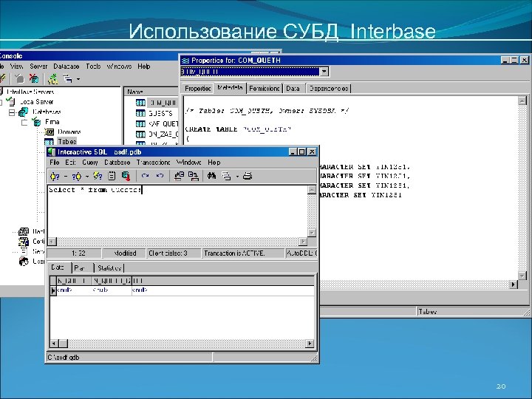Click the SQL editor's vertical scrollbar down arrow
Image resolution: width=532 pixels, height=399 pixels.
pyautogui.click(x=312, y=233)
